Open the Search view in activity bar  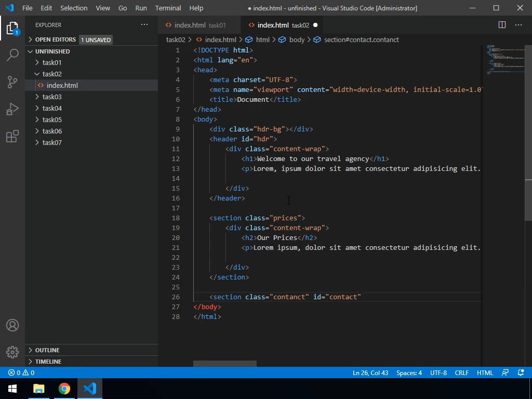click(x=12, y=55)
